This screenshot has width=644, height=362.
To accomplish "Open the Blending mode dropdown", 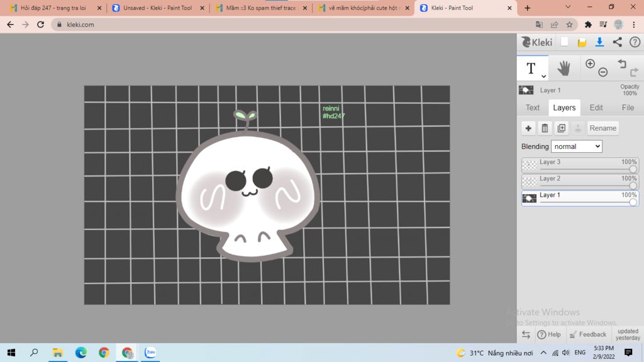I will [x=577, y=146].
